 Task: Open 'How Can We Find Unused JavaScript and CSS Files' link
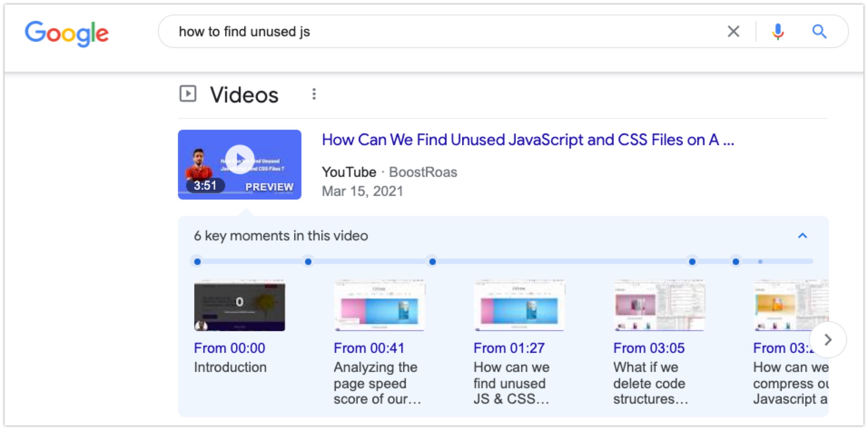pos(528,140)
